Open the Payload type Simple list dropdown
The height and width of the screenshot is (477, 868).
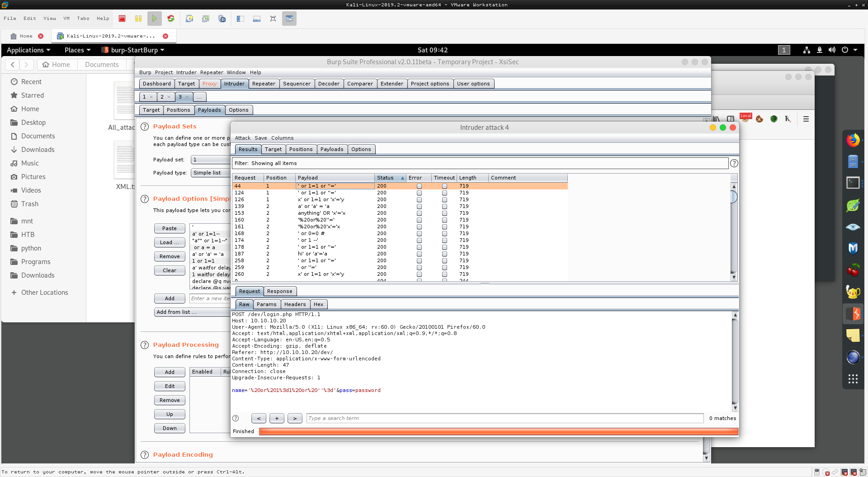click(211, 173)
